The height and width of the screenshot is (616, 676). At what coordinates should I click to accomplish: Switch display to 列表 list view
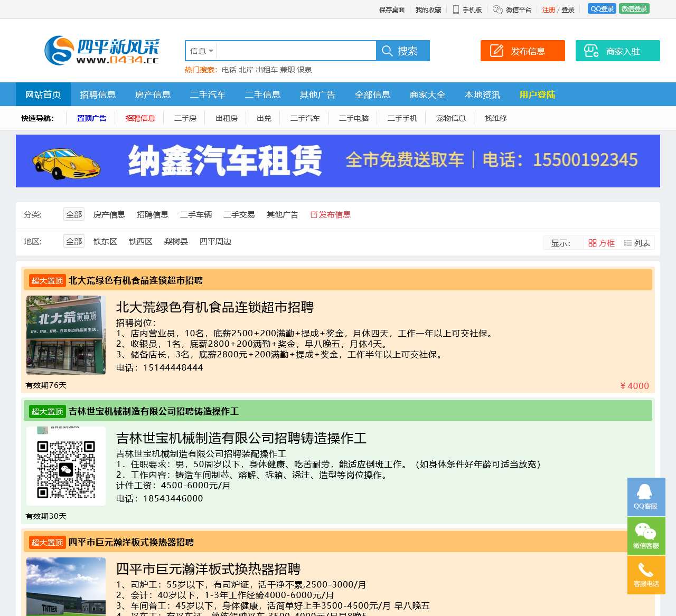pos(637,243)
